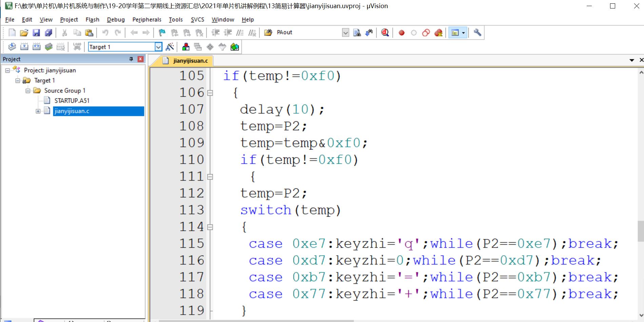Viewport: 644px width, 322px height.
Task: Disable all breakpoints icon
Action: click(x=426, y=33)
